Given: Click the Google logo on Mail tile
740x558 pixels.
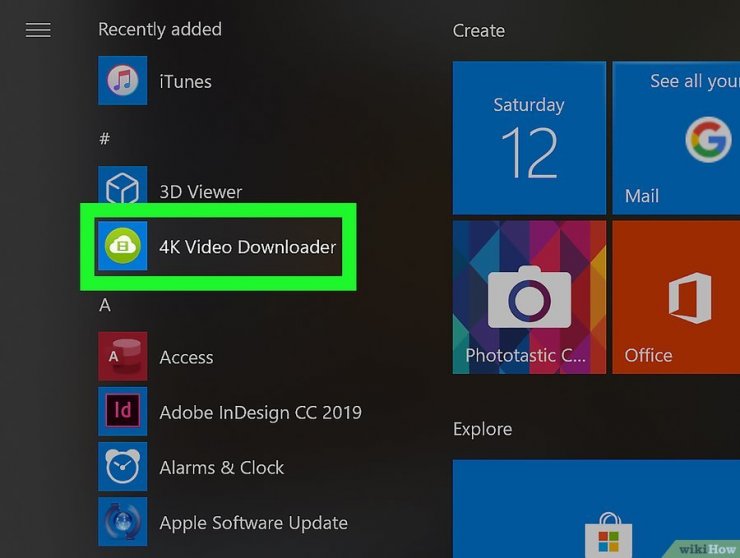Looking at the screenshot, I should coord(708,140).
